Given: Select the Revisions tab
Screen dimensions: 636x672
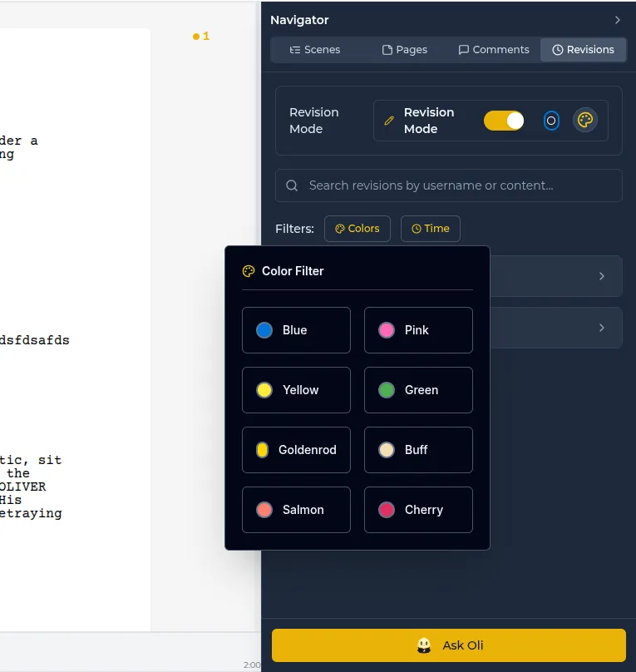Looking at the screenshot, I should pyautogui.click(x=583, y=50).
